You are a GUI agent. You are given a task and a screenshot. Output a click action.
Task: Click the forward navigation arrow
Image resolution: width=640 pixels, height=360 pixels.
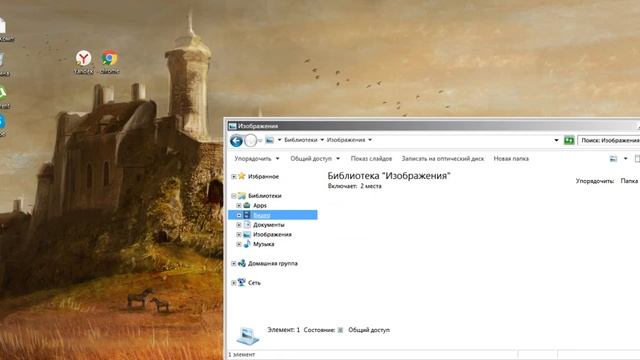[x=250, y=140]
